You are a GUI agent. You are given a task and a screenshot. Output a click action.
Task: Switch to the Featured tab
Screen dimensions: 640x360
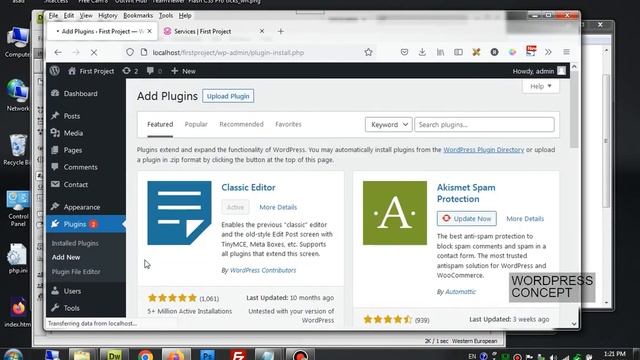click(x=160, y=124)
